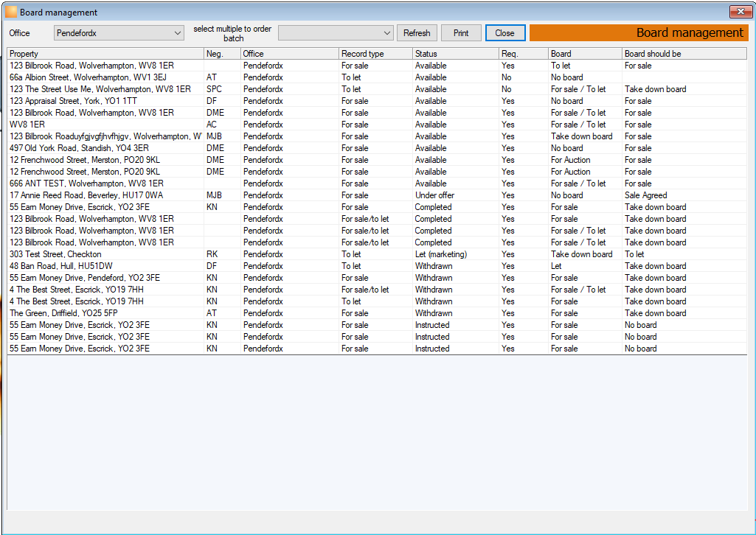Expand the order batch dropdown
The image size is (756, 535).
click(336, 32)
